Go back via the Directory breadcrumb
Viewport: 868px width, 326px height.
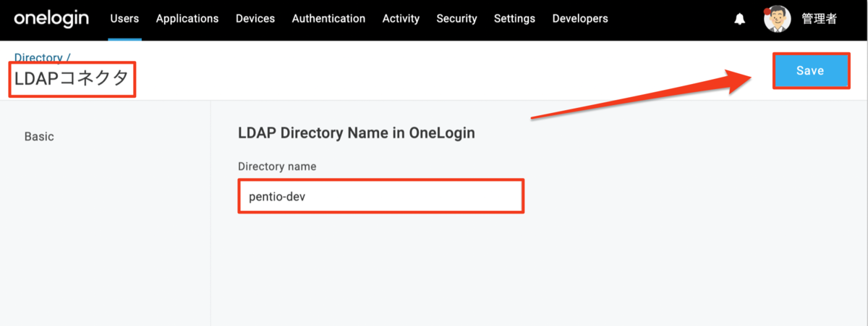click(38, 57)
